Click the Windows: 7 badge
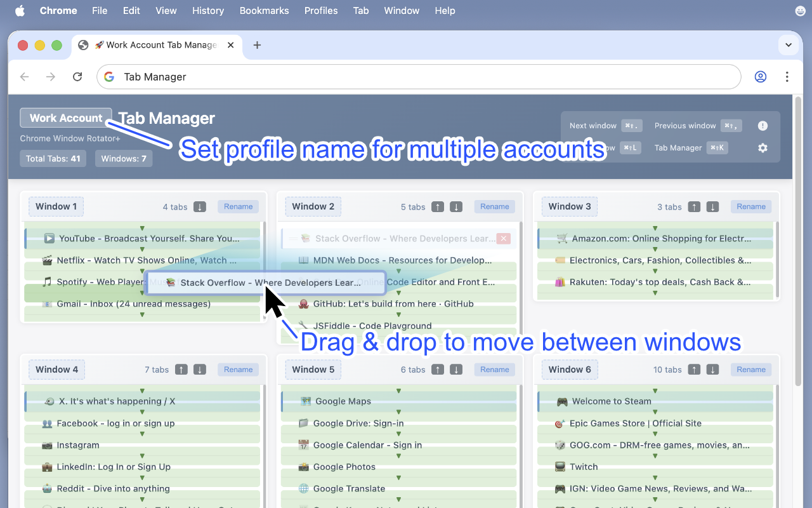Image resolution: width=812 pixels, height=508 pixels. pyautogui.click(x=124, y=159)
